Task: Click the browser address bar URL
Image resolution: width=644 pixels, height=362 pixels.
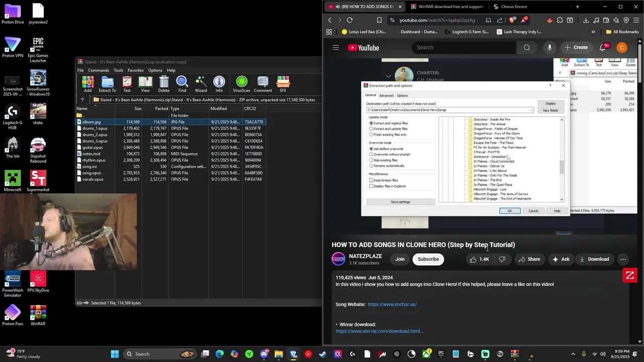Action: 437,20
